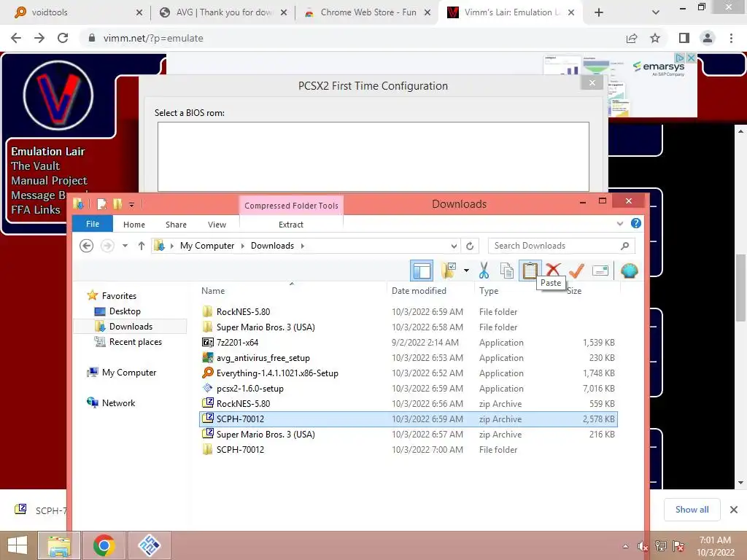Click the Up one level arrow

(x=142, y=246)
